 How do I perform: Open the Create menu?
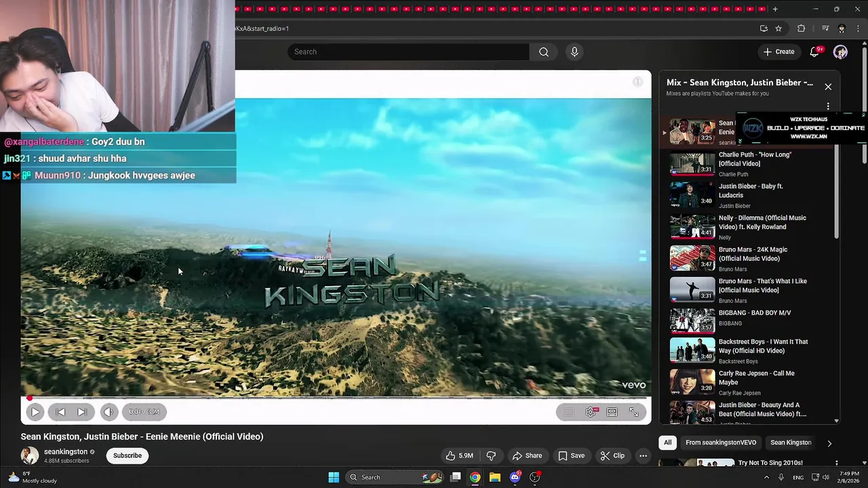(x=778, y=52)
